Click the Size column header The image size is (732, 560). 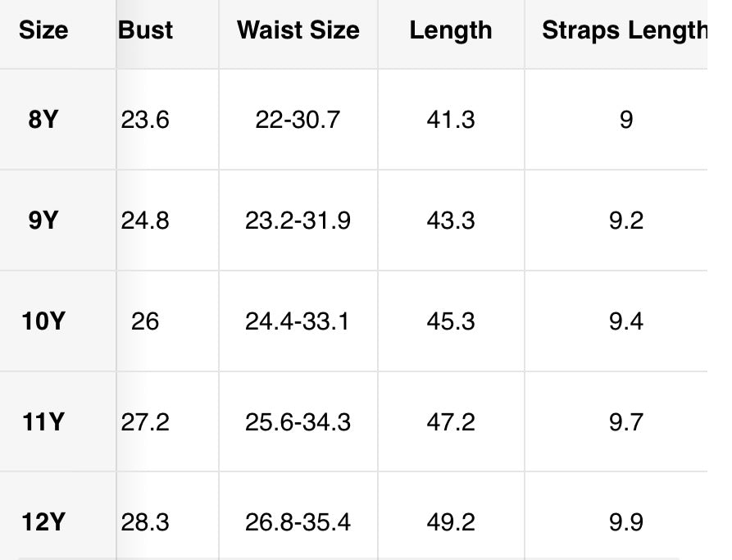(x=43, y=30)
